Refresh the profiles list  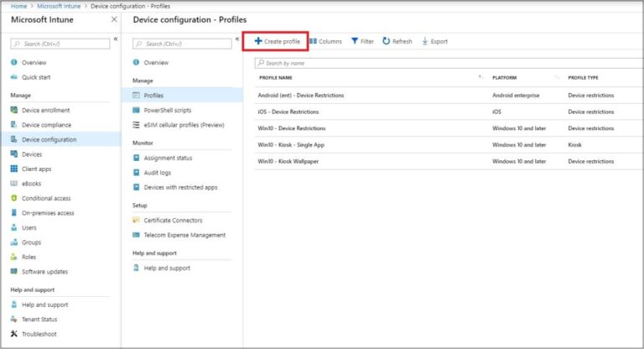point(397,41)
